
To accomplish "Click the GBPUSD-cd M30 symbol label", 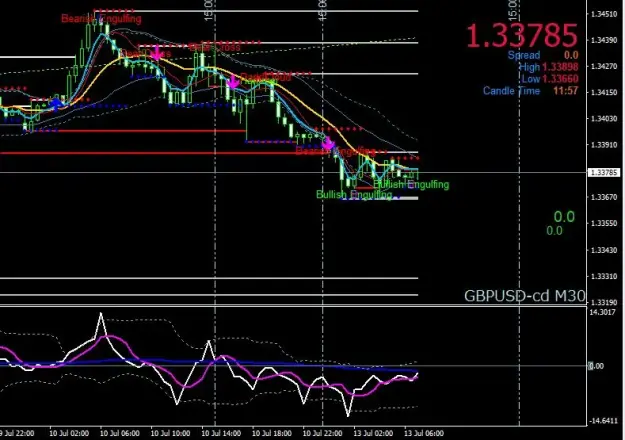I will pos(525,296).
